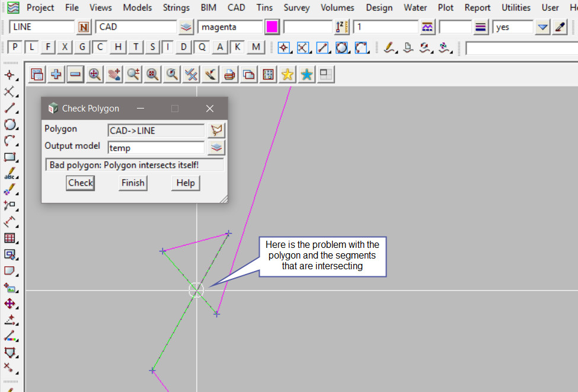Click the view minus (remove model) icon
The width and height of the screenshot is (578, 392).
tap(75, 74)
